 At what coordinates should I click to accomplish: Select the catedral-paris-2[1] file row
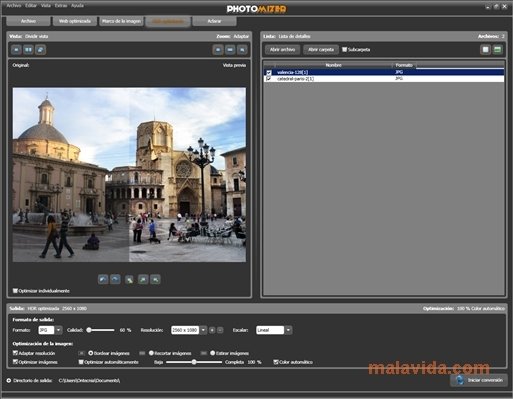[x=384, y=79]
